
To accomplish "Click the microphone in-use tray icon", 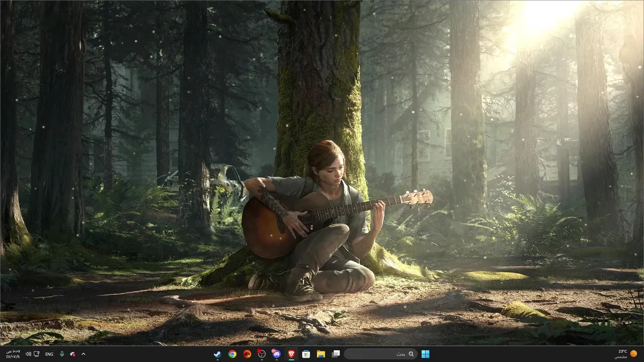I will coord(62,354).
